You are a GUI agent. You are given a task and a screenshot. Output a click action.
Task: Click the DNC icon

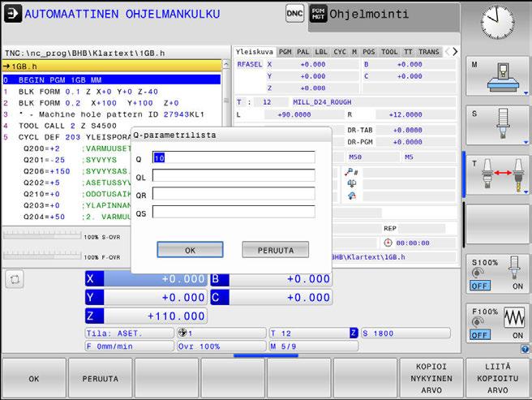pyautogui.click(x=294, y=14)
